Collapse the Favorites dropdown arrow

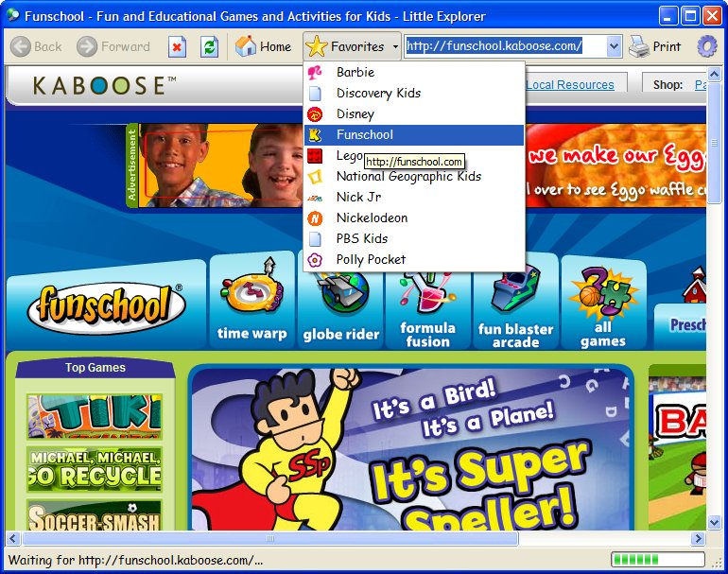pos(395,46)
